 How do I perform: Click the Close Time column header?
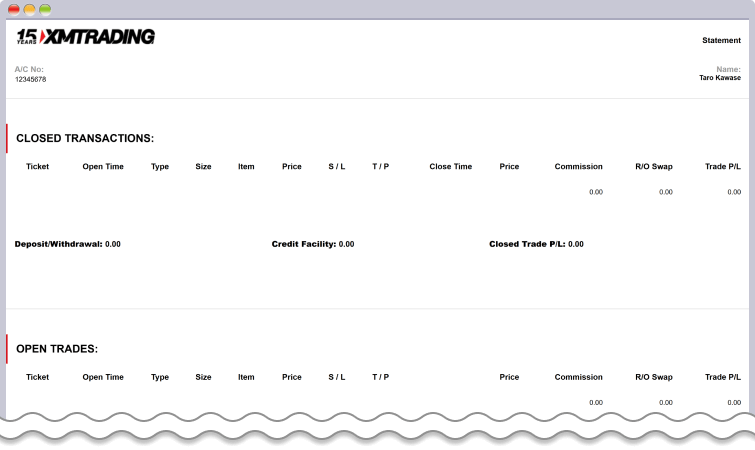(x=450, y=167)
